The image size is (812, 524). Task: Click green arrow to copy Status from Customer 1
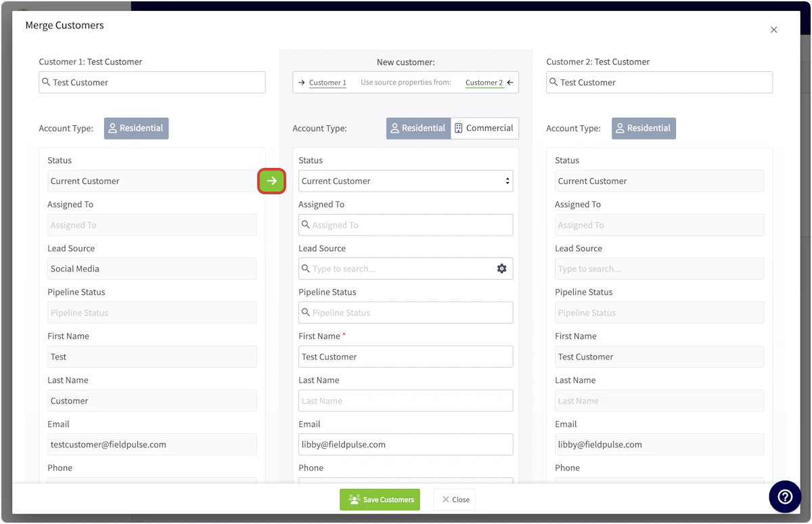pyautogui.click(x=271, y=181)
